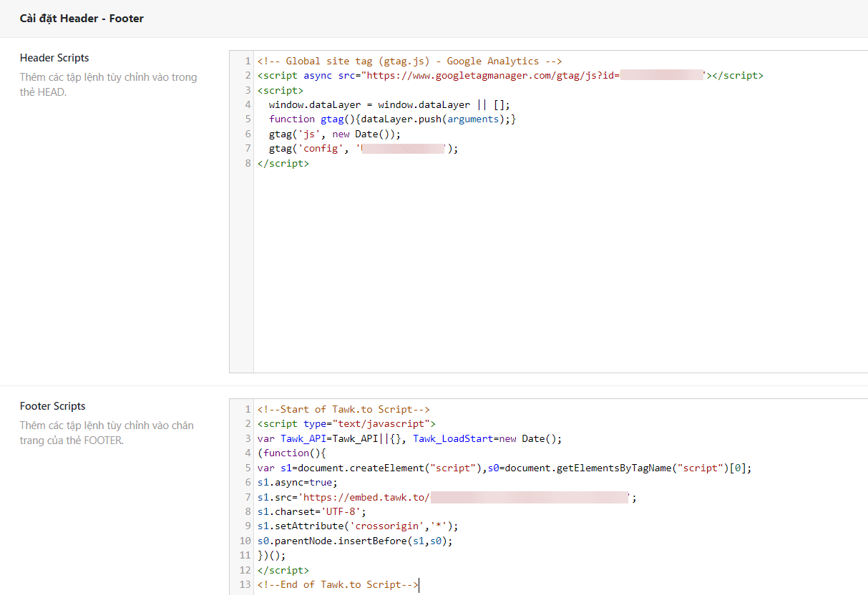Click the 'Footer Scripts' section label
The image size is (868, 595).
tap(52, 405)
